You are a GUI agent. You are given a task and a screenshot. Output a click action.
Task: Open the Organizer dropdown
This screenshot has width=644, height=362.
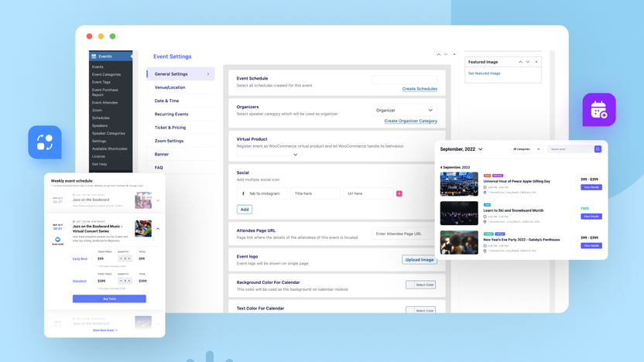404,110
